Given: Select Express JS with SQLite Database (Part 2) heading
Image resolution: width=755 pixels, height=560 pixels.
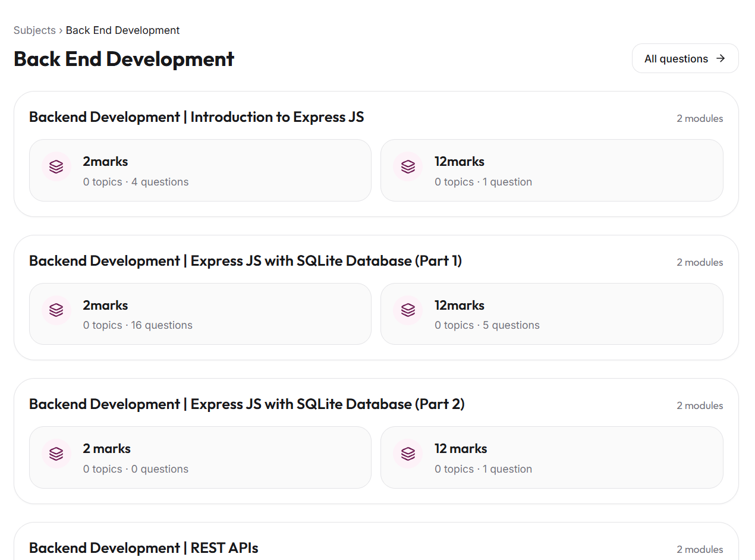Looking at the screenshot, I should (x=247, y=404).
